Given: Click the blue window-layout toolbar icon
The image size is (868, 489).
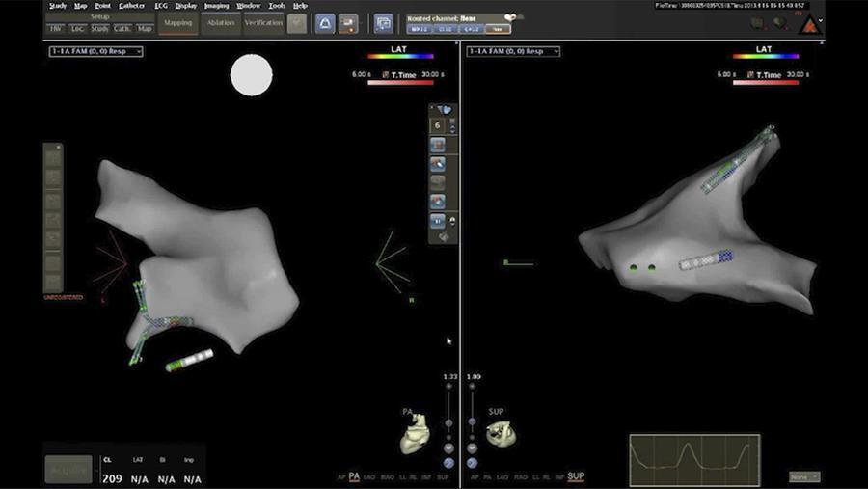Looking at the screenshot, I should click(x=383, y=23).
